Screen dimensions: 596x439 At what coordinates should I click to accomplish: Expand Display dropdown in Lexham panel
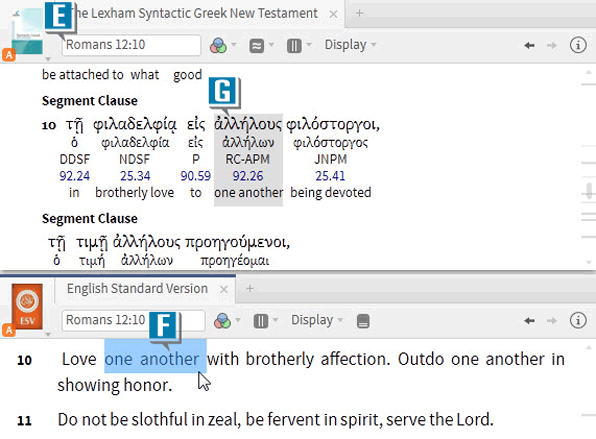coord(350,45)
